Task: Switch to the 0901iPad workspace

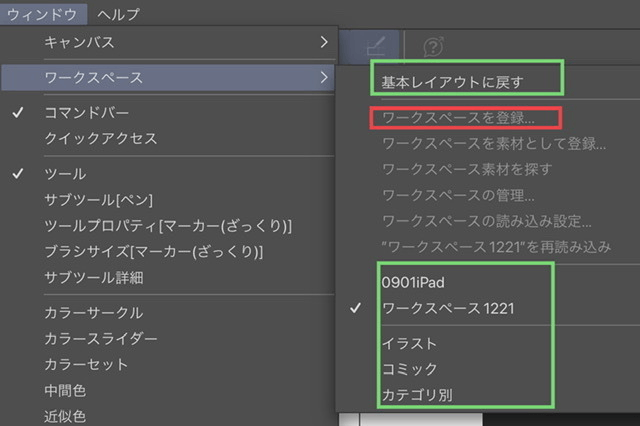Action: pyautogui.click(x=413, y=282)
